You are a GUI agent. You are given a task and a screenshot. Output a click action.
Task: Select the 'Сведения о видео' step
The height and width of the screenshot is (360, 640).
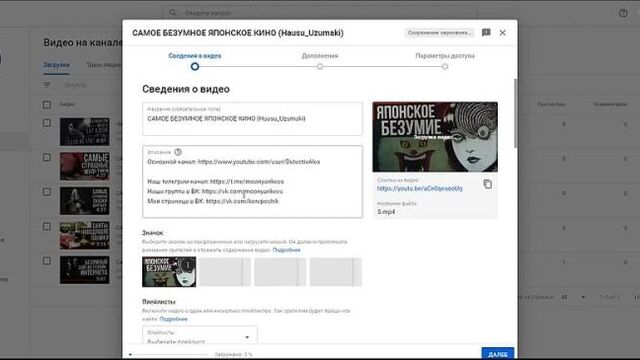195,60
